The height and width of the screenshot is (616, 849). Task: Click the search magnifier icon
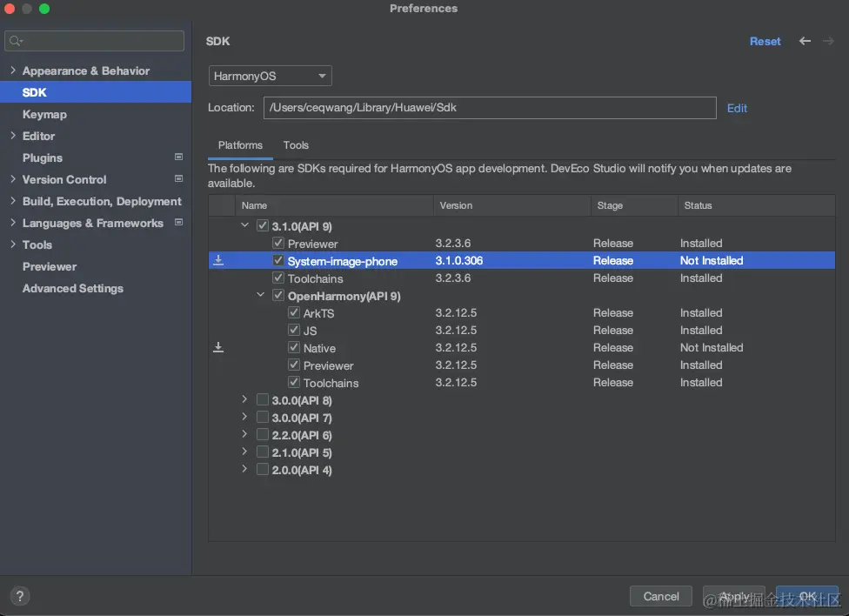pyautogui.click(x=16, y=41)
